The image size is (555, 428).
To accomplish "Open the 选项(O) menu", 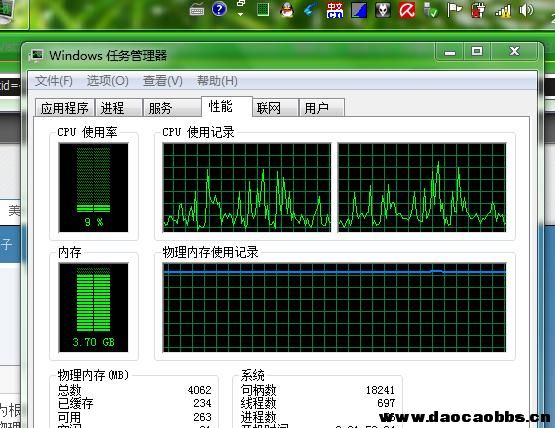I will pos(108,81).
